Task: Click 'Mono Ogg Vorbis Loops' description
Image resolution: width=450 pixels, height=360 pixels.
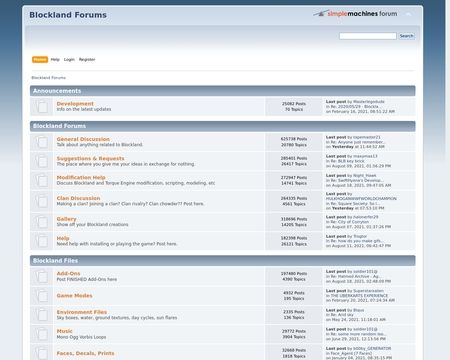Action: click(81, 337)
